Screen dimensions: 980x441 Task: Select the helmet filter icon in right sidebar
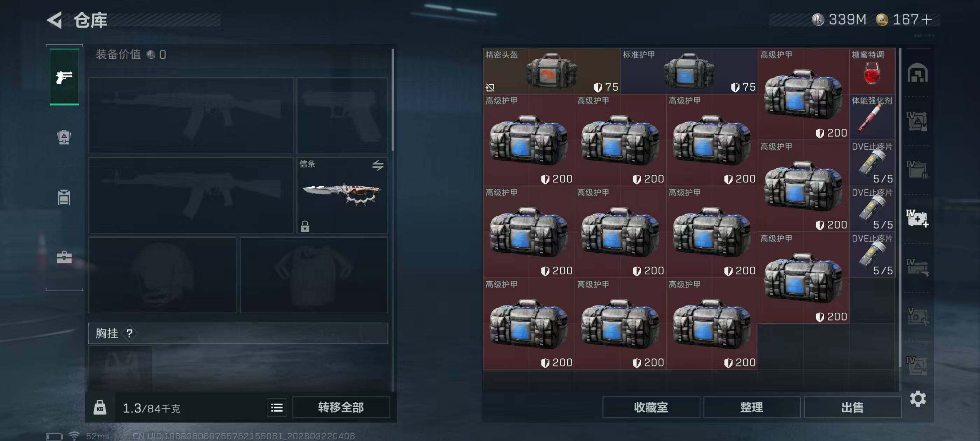(x=917, y=73)
